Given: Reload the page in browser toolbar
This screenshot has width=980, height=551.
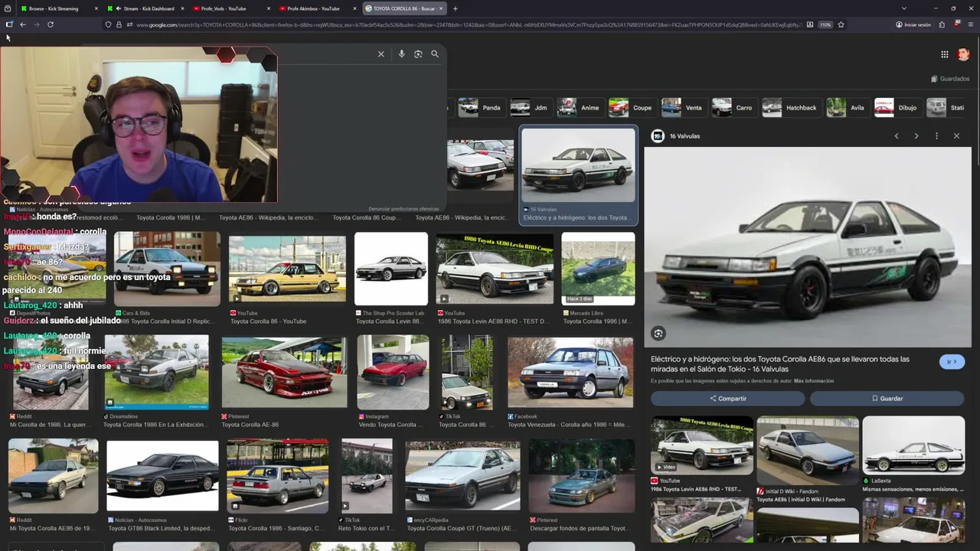Looking at the screenshot, I should pos(51,24).
